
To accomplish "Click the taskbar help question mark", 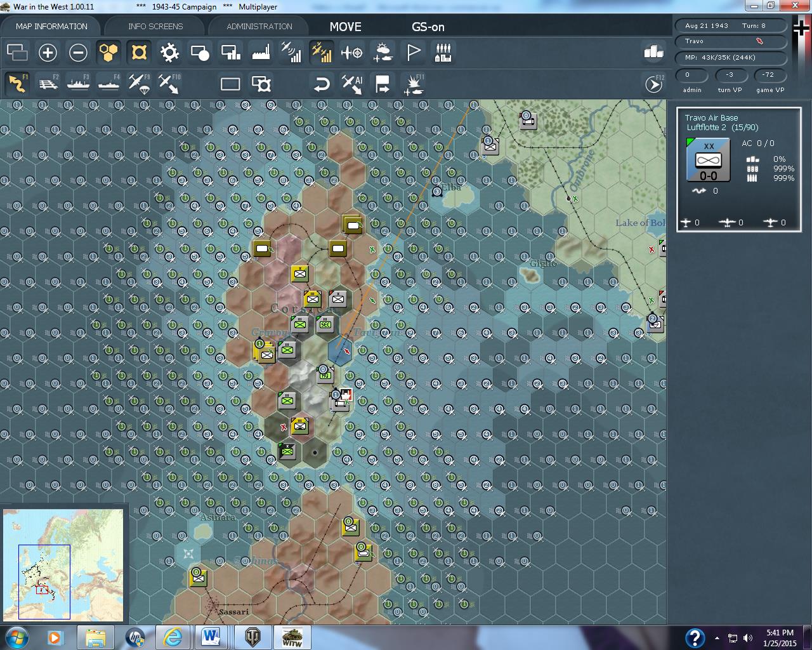I will click(695, 637).
